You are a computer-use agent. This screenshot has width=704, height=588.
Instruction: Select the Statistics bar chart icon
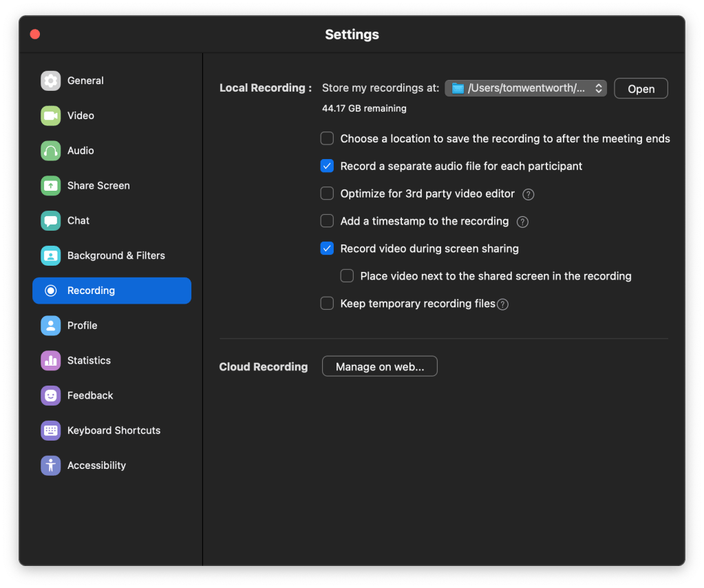(51, 361)
